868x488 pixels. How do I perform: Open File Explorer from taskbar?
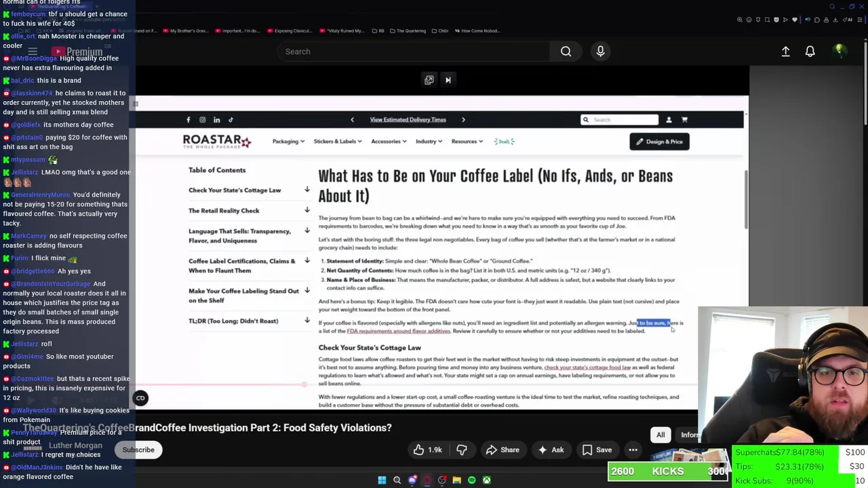point(456,480)
